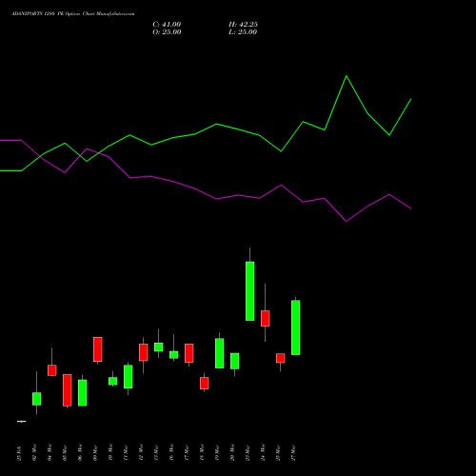The image size is (476, 476).
Task: Click the 20 Mar date label
Action: click(x=232, y=452)
